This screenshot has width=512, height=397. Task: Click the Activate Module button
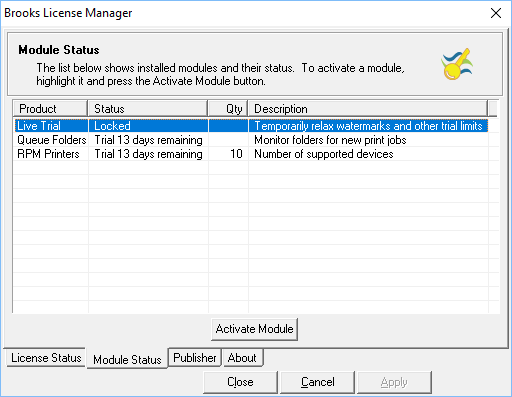pyautogui.click(x=254, y=329)
